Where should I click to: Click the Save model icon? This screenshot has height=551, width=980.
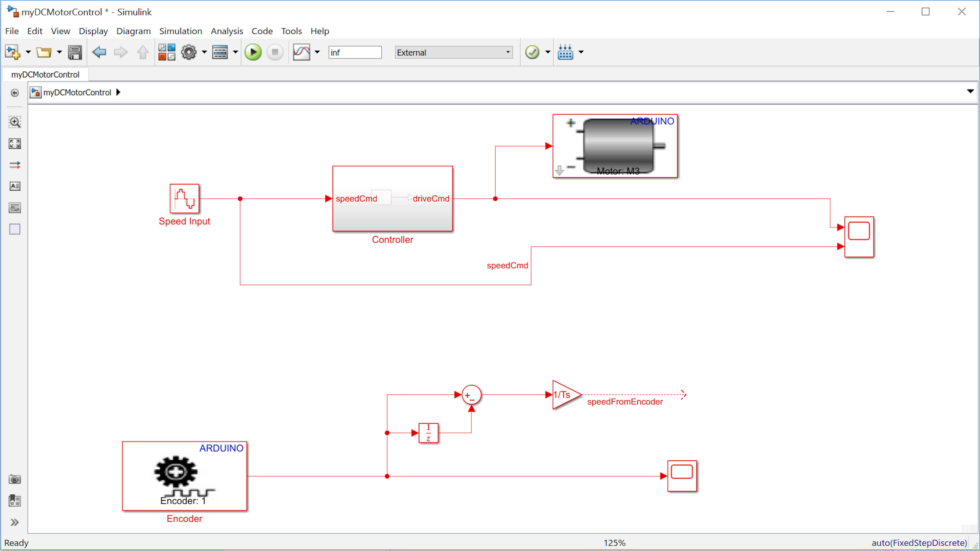point(75,52)
